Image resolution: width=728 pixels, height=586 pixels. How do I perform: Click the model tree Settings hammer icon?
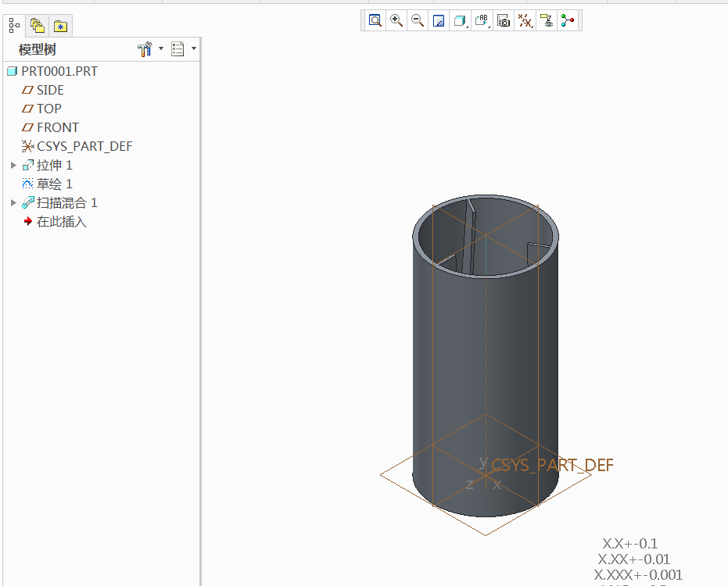pos(145,48)
